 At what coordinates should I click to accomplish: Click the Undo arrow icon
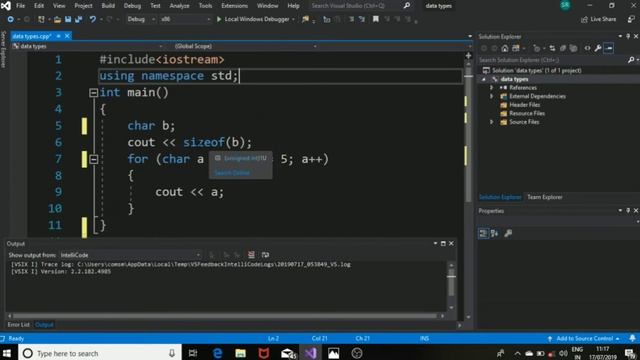click(x=93, y=19)
